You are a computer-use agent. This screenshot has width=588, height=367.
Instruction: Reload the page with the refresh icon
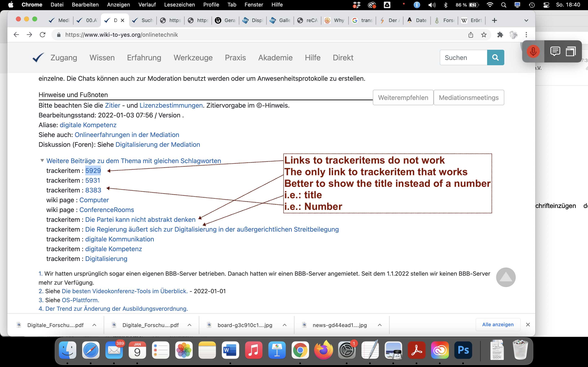tap(42, 35)
